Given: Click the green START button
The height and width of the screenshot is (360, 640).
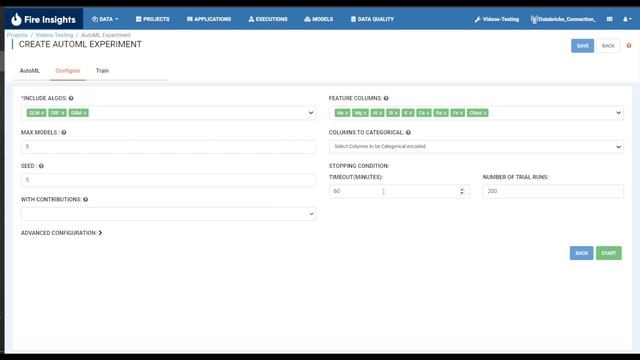Looking at the screenshot, I should point(609,253).
